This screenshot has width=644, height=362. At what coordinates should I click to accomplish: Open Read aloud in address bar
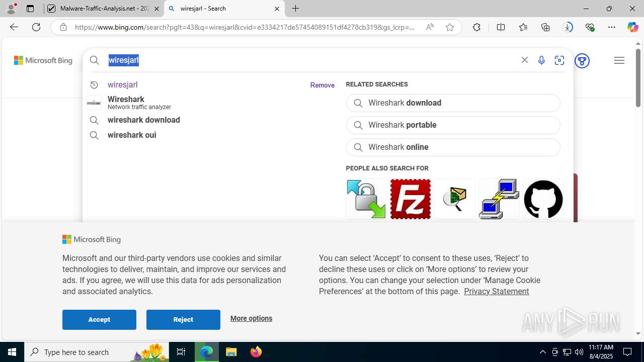tap(430, 27)
